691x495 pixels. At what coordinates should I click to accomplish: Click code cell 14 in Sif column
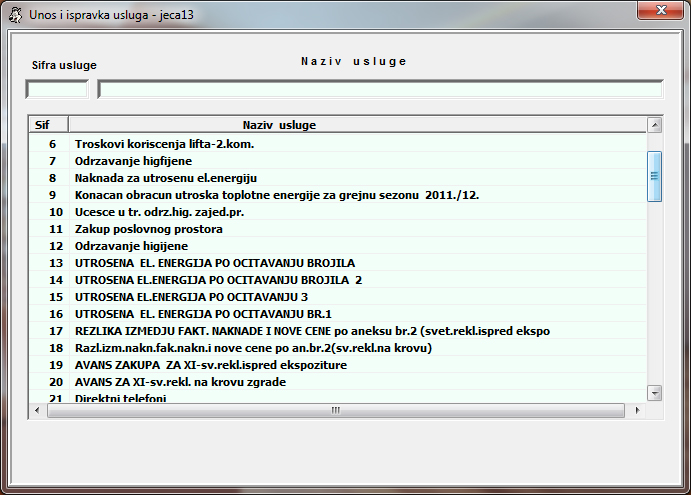49,280
